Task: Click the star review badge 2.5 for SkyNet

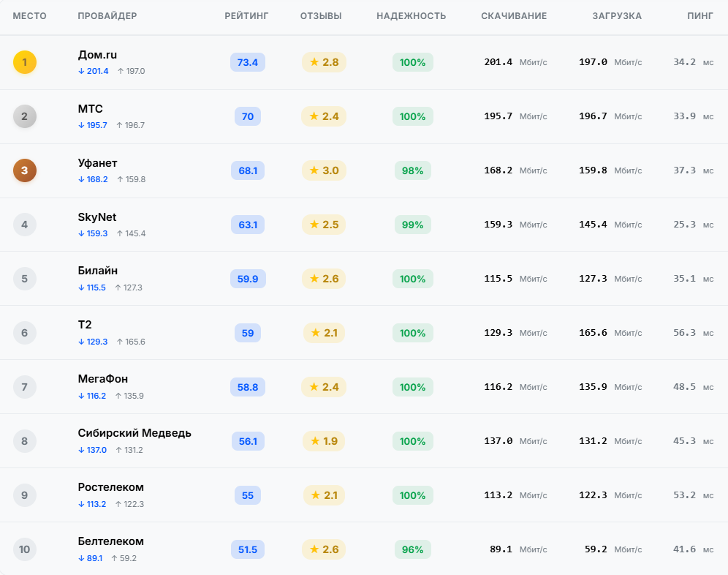Action: coord(324,225)
